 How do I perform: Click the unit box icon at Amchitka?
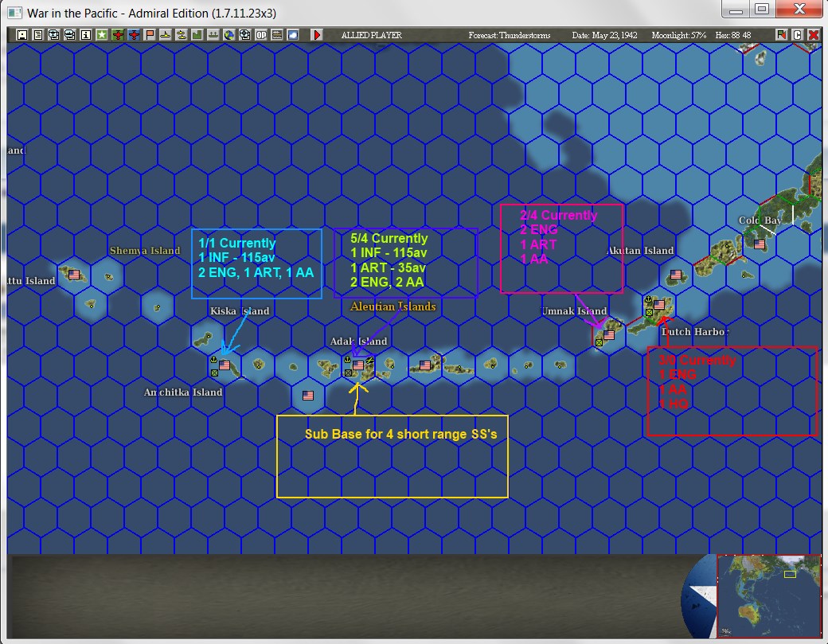pyautogui.click(x=214, y=373)
